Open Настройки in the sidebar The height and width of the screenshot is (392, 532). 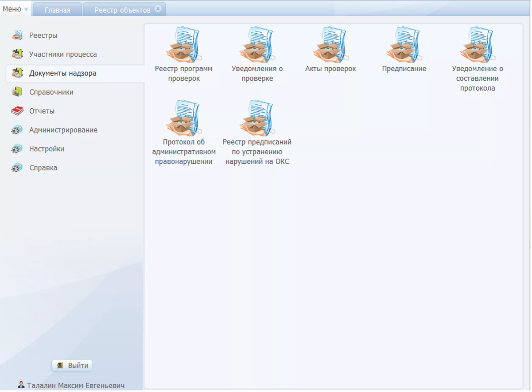click(x=47, y=149)
